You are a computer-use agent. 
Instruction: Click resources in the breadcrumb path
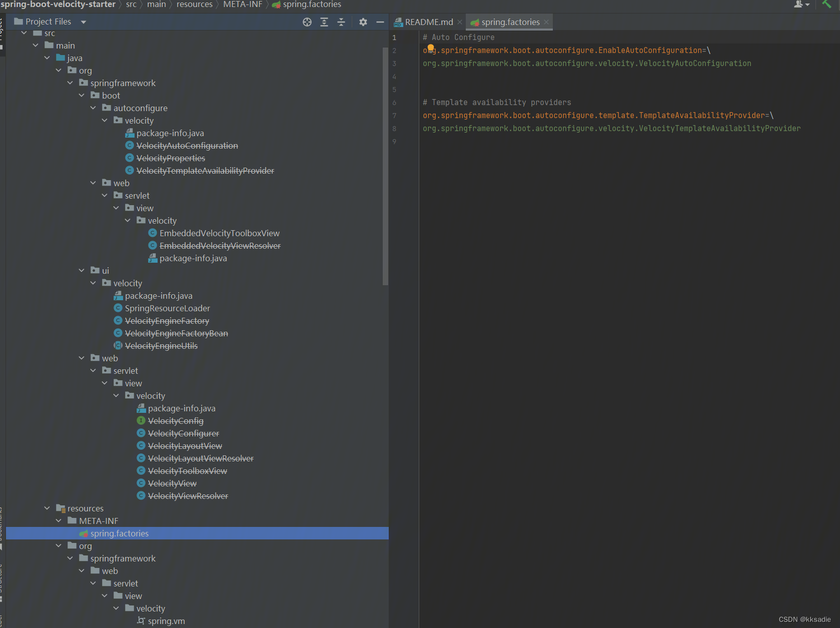pyautogui.click(x=194, y=4)
